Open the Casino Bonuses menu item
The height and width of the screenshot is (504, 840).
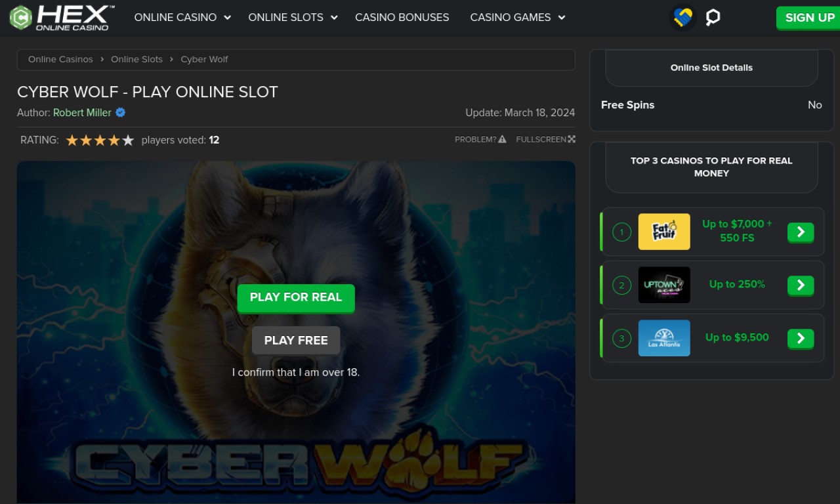tap(402, 18)
